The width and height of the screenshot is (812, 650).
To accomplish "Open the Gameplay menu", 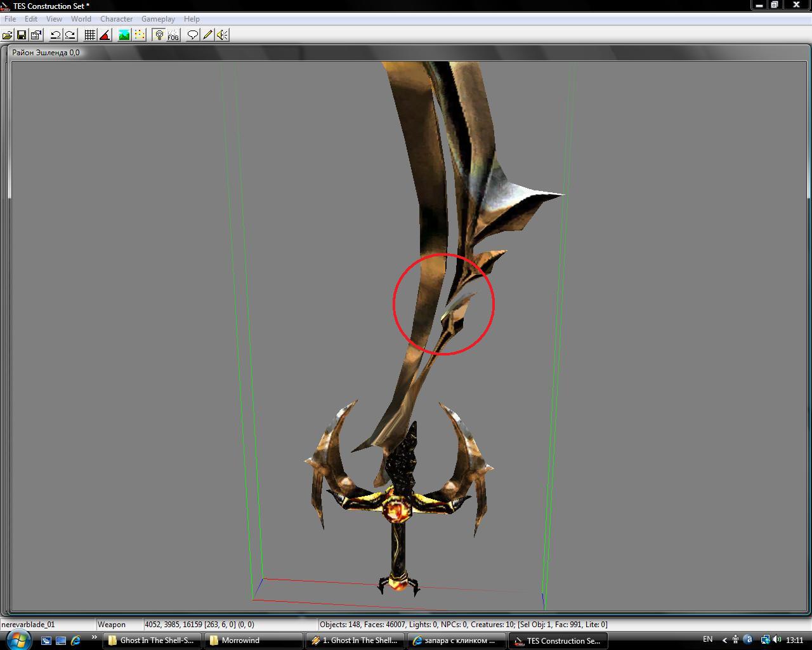I will [158, 19].
